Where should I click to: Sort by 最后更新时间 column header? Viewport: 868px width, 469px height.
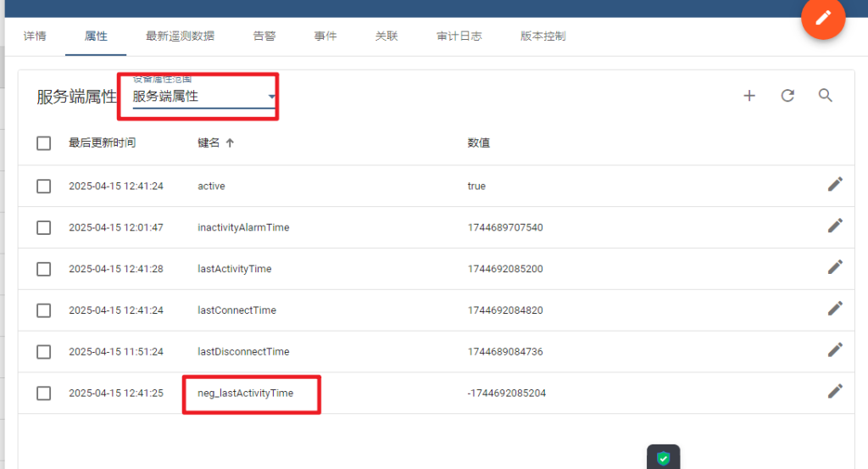(x=102, y=142)
